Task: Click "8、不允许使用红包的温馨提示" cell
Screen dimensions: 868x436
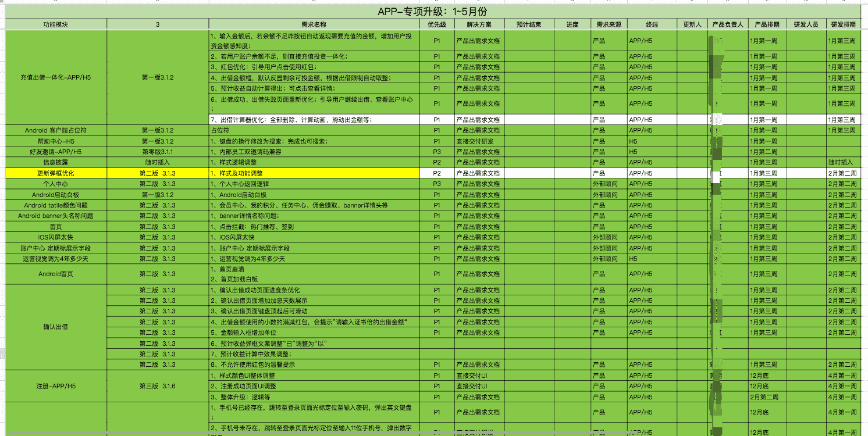Action: tap(314, 364)
